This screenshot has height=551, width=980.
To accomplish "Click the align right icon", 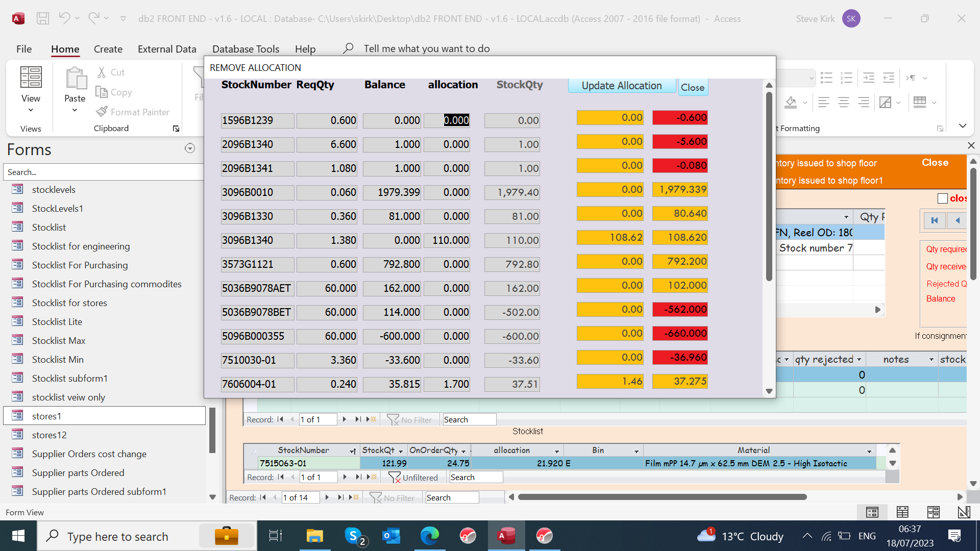I will [864, 103].
